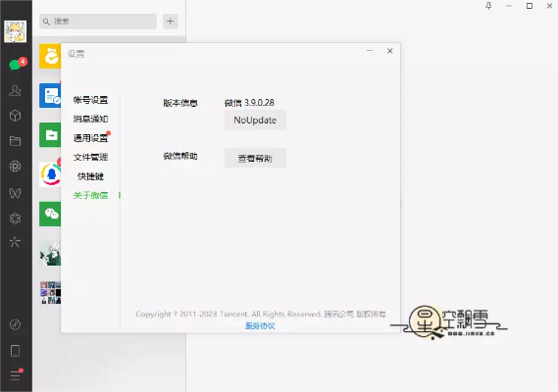Click the 版本信息 label

180,103
